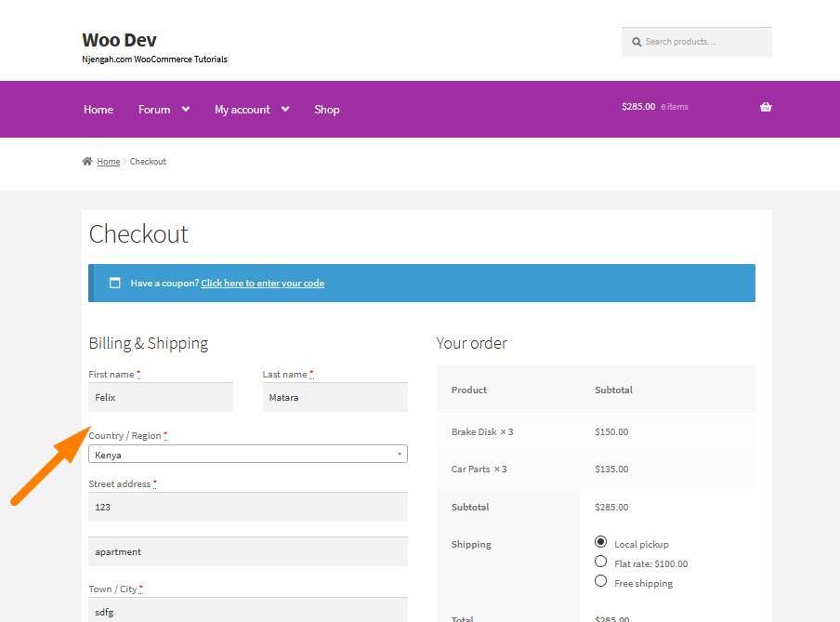Click the home icon in breadcrumb

pyautogui.click(x=87, y=161)
